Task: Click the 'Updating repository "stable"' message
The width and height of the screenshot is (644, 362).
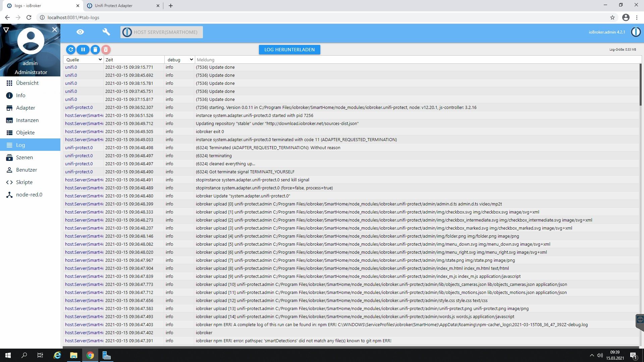Action: pyautogui.click(x=277, y=123)
